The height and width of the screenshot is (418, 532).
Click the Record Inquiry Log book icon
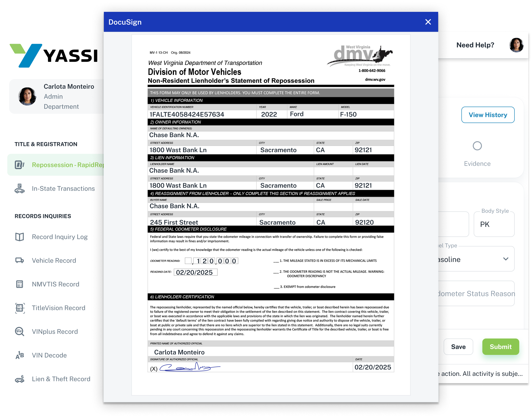(20, 237)
